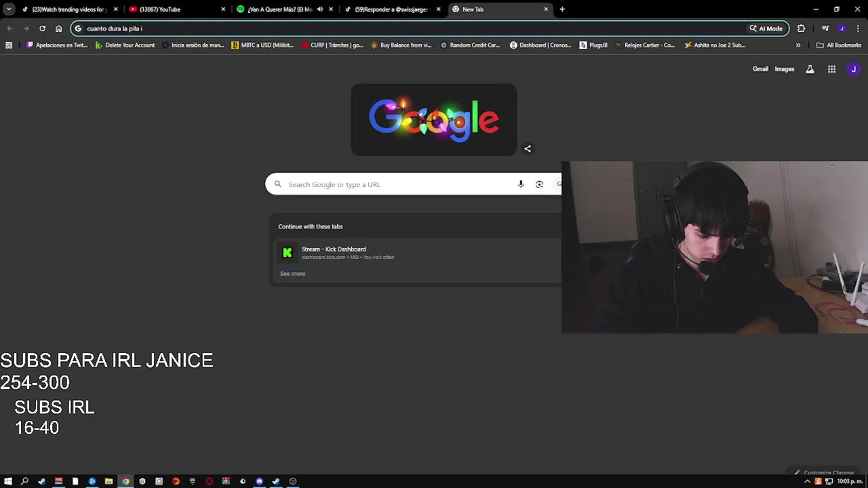Switch to ¿Van A Querer Más? tab
868x488 pixels.
click(284, 9)
